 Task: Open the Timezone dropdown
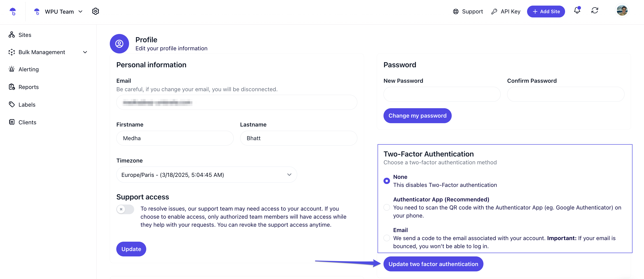coord(206,175)
